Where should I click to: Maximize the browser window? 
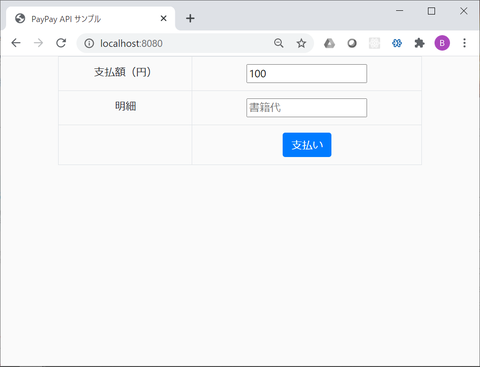[x=431, y=11]
